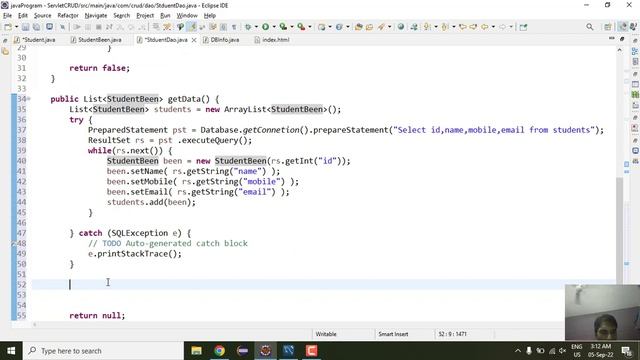Click the Next Annotation toolbar icon
The height and width of the screenshot is (360, 640).
[427, 27]
